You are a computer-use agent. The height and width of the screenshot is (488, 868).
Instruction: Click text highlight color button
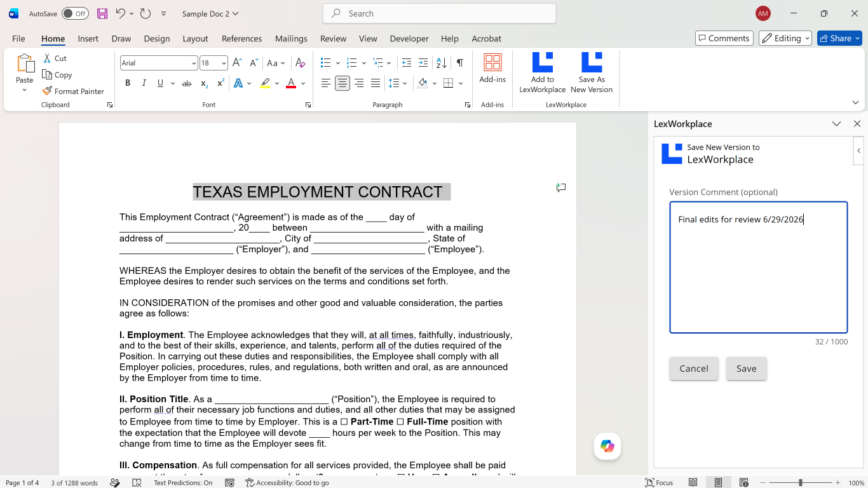(266, 83)
